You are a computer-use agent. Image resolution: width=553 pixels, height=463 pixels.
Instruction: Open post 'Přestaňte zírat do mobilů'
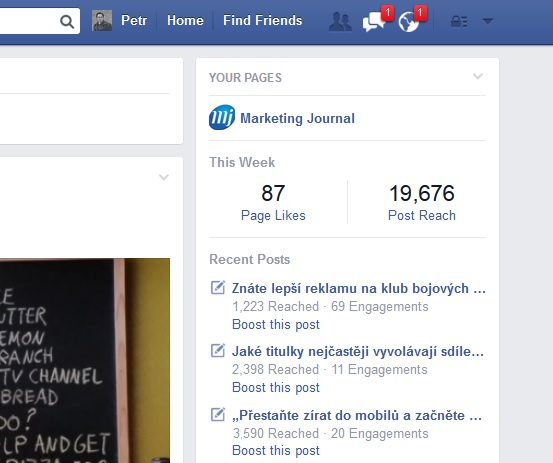[357, 415]
